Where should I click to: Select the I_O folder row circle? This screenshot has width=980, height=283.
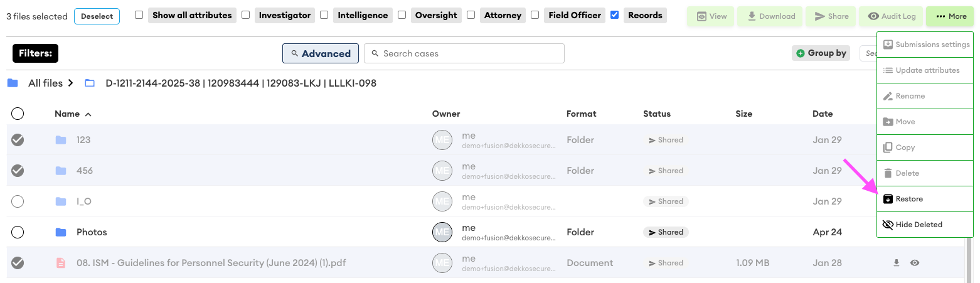click(x=18, y=201)
